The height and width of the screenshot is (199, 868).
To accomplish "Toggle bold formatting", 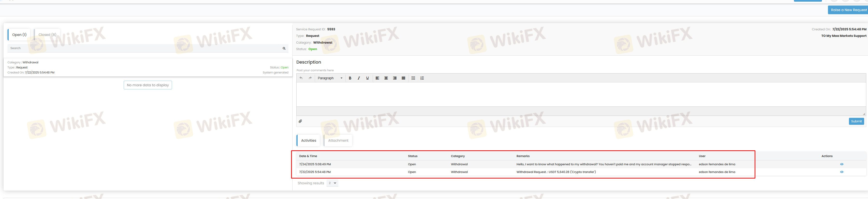I will click(350, 78).
